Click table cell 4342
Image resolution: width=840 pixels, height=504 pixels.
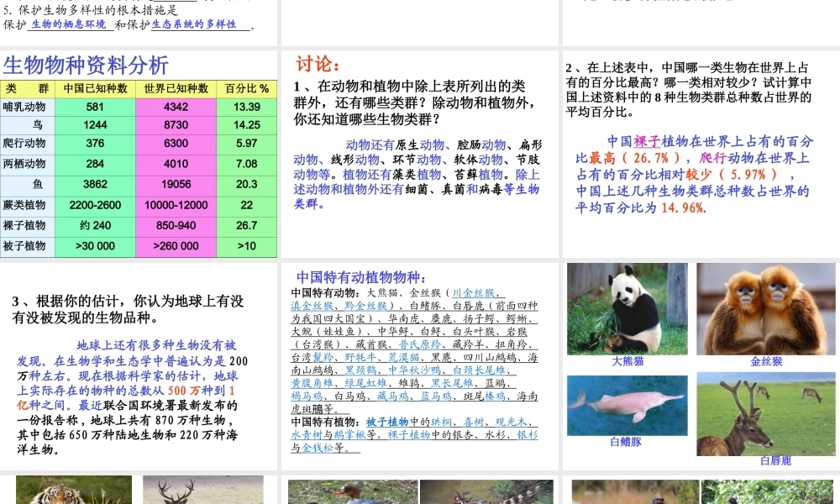click(176, 108)
